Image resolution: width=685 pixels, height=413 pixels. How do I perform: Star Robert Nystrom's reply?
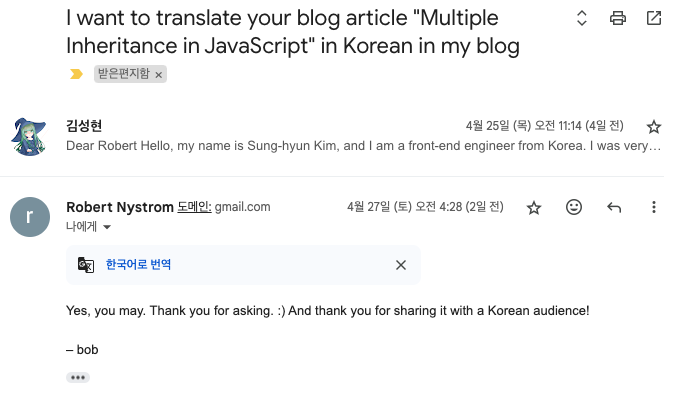pyautogui.click(x=534, y=207)
